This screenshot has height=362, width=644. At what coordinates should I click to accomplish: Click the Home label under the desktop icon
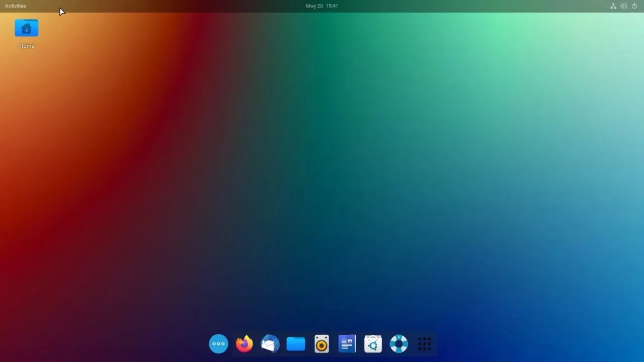pos(26,46)
